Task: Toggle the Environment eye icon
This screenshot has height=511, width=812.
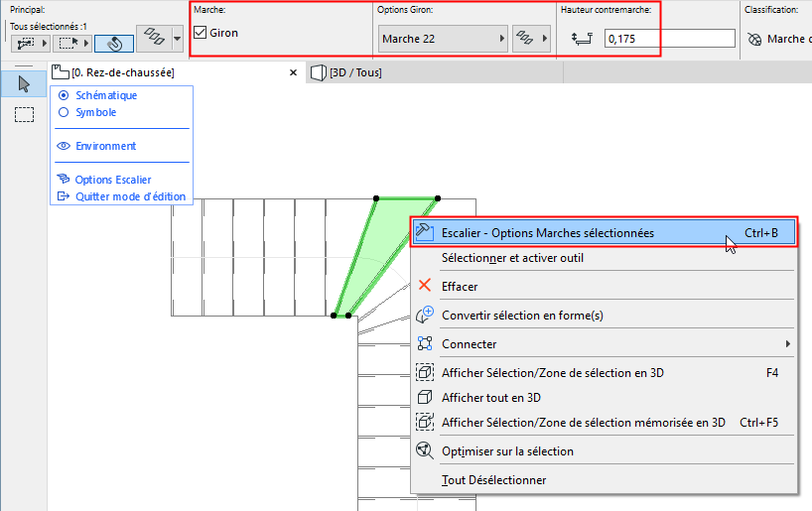Action: 64,146
